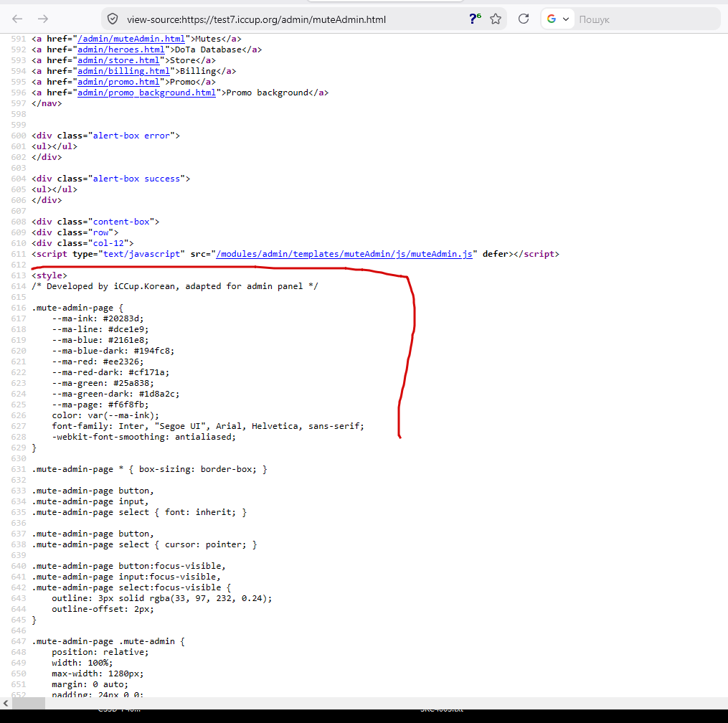Open the /admin/muteAdmin.html link
The width and height of the screenshot is (728, 723).
coord(131,39)
